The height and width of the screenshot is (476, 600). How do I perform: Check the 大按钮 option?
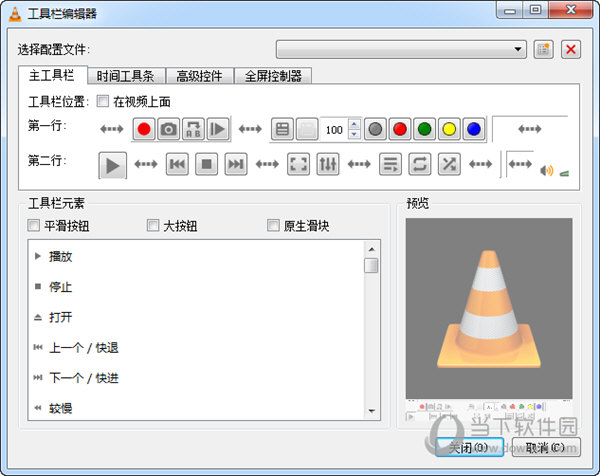153,226
